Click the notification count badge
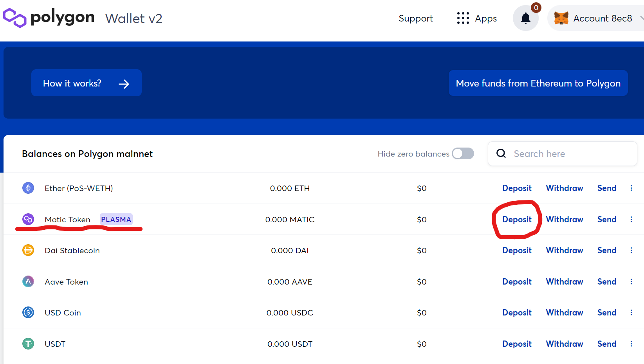This screenshot has height=364, width=644. tap(536, 7)
